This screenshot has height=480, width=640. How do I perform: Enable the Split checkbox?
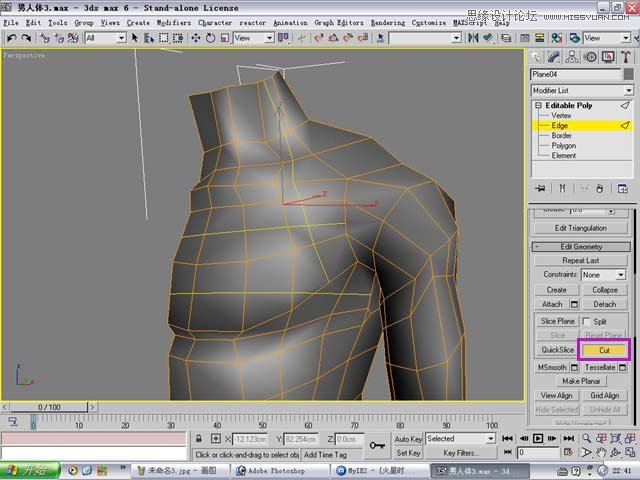[x=586, y=321]
